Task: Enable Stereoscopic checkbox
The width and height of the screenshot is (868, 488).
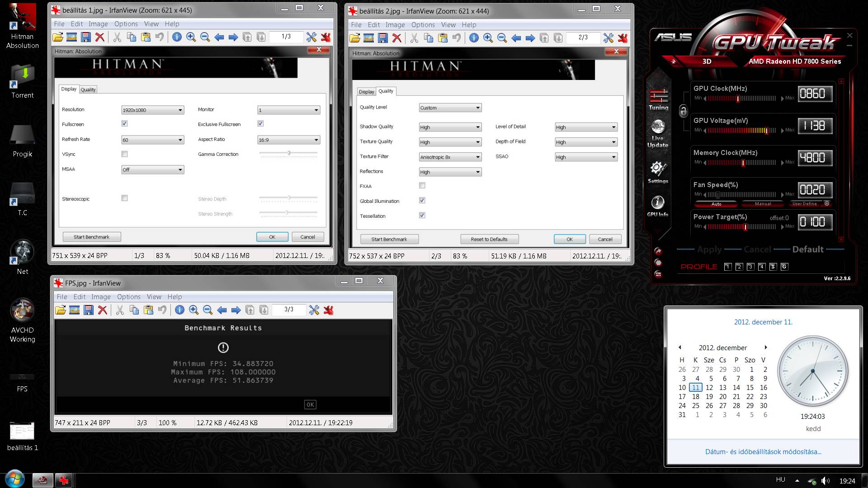Action: click(x=124, y=198)
